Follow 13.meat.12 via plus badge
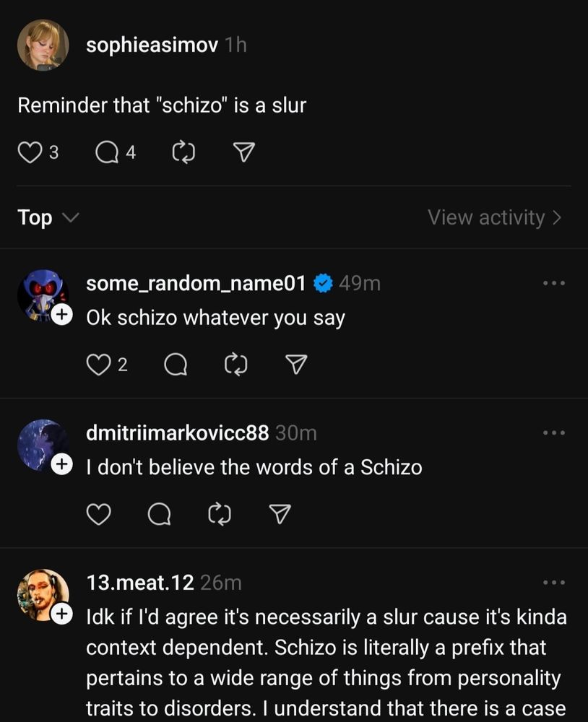Screen dimensions: 588x722 [x=62, y=613]
